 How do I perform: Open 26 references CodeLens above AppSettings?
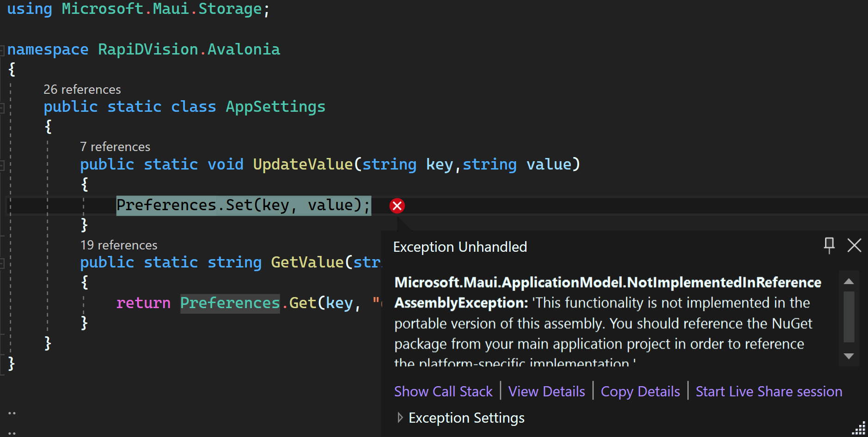click(82, 89)
